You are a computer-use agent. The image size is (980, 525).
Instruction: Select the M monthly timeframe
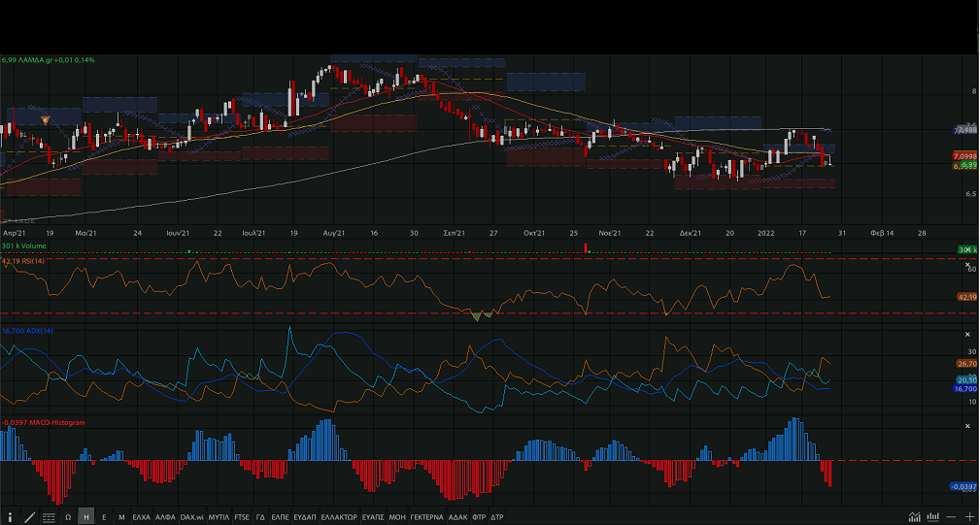coord(121,517)
